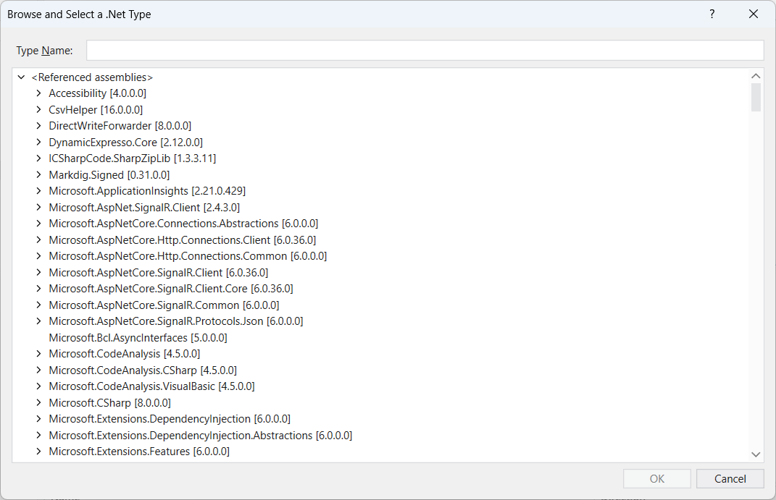
Task: Open dialog help with the ? button
Action: point(712,14)
